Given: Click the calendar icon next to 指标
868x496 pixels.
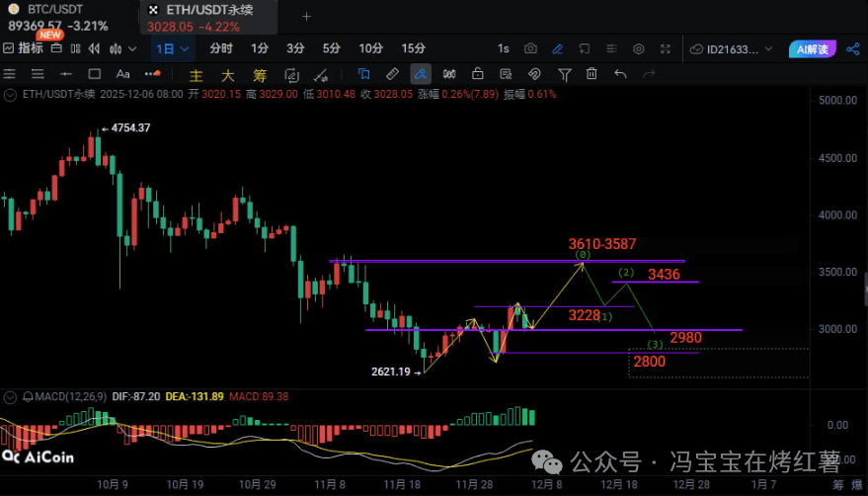Looking at the screenshot, I should pyautogui.click(x=56, y=48).
